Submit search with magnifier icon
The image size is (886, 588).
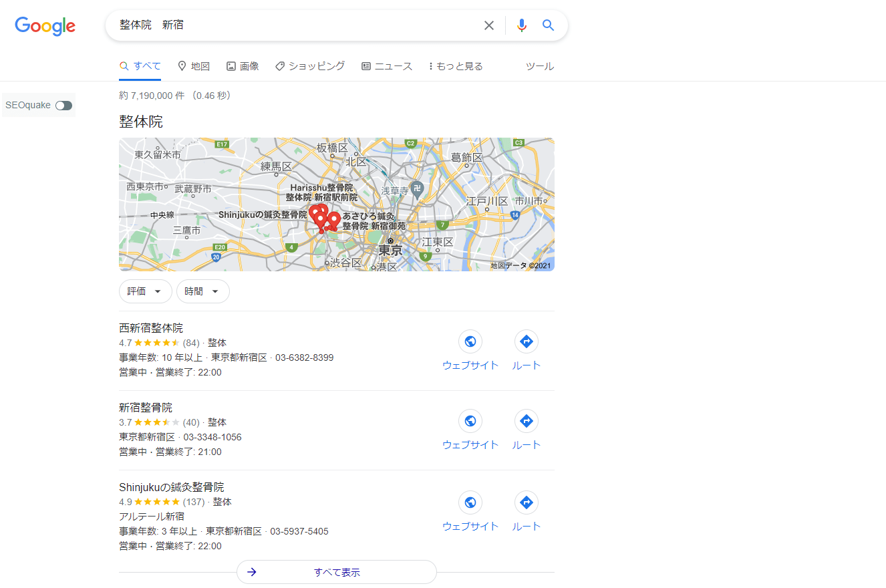(x=549, y=25)
